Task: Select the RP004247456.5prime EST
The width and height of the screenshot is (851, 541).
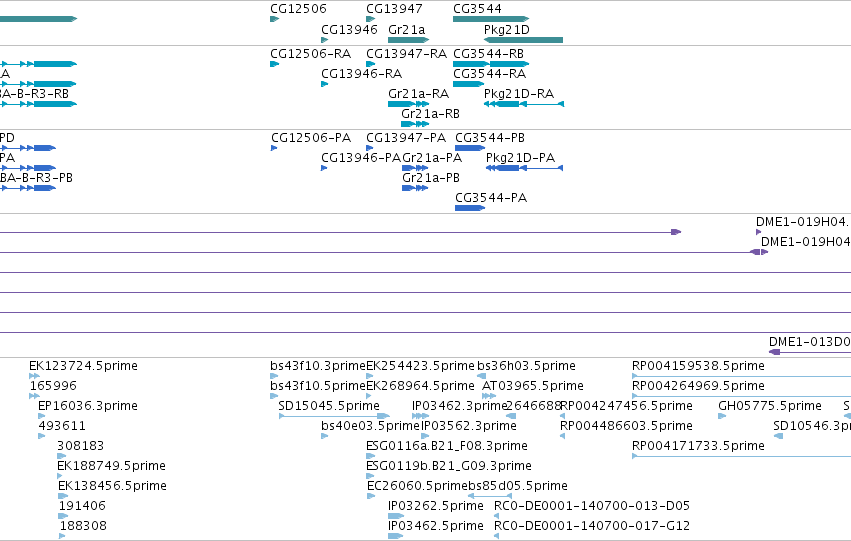Action: coord(627,406)
